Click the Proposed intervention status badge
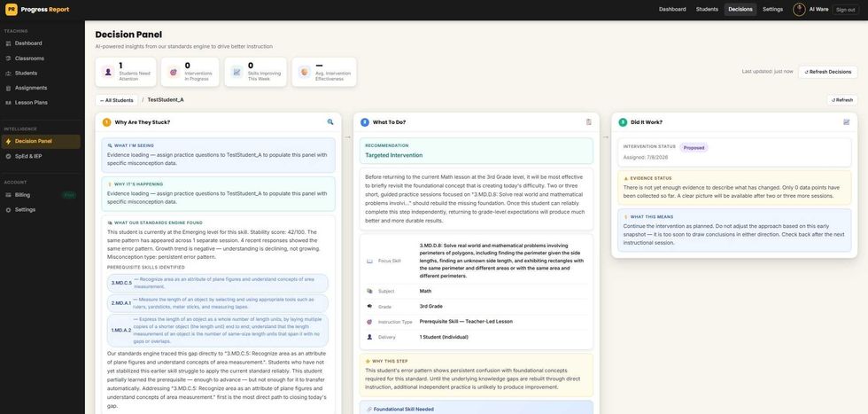This screenshot has height=414, width=868. click(x=694, y=148)
